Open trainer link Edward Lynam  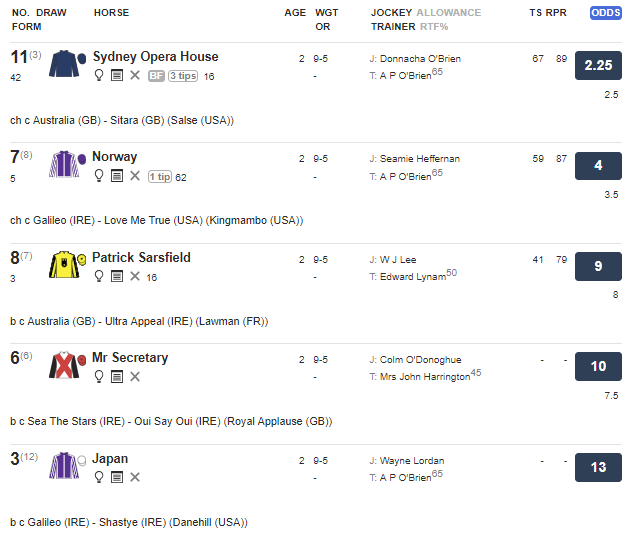click(413, 277)
